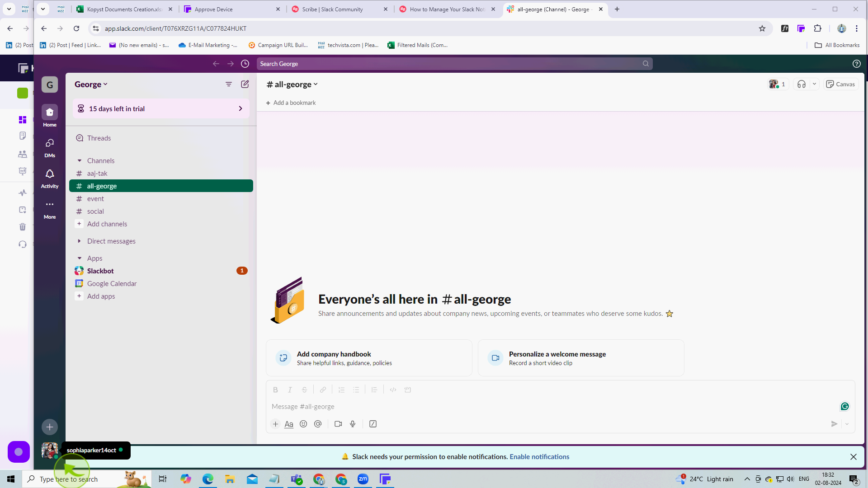Open Google Calendar app

tap(161, 283)
